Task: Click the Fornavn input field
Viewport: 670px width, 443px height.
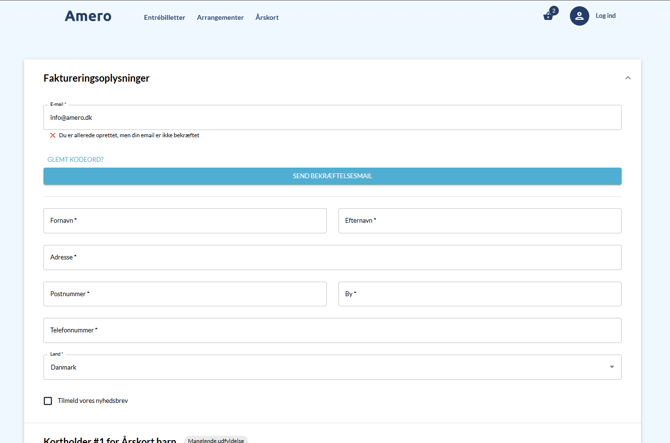Action: click(x=185, y=221)
